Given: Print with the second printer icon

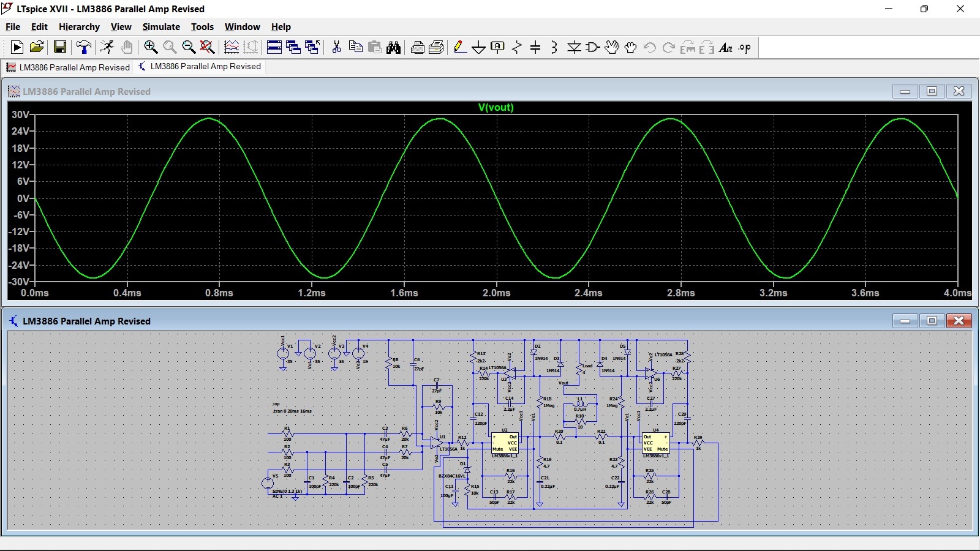Looking at the screenshot, I should pyautogui.click(x=436, y=47).
